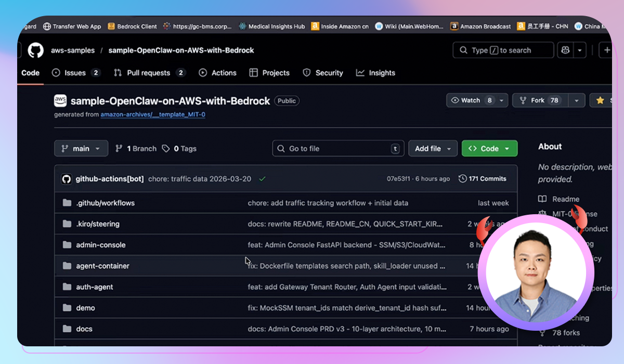Click the folder icon beside agent-container

click(x=67, y=266)
